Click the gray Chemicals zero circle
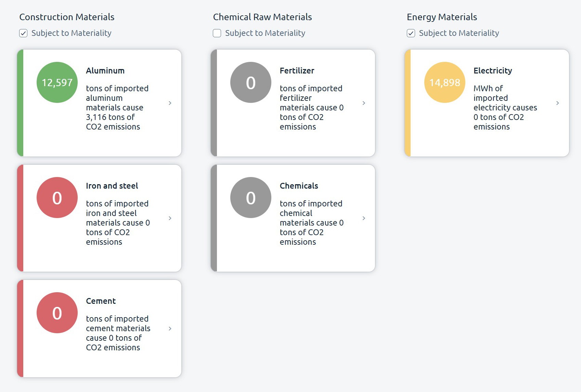 point(251,198)
